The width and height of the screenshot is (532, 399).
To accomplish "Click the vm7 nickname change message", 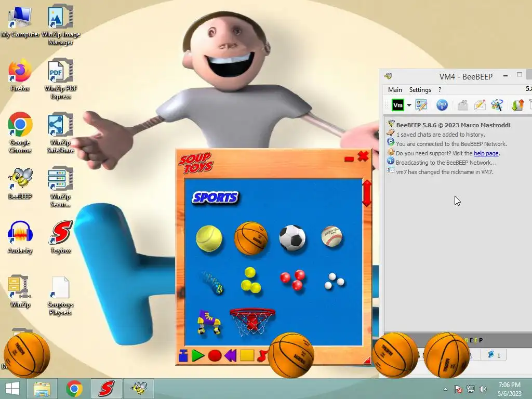I will 445,172.
